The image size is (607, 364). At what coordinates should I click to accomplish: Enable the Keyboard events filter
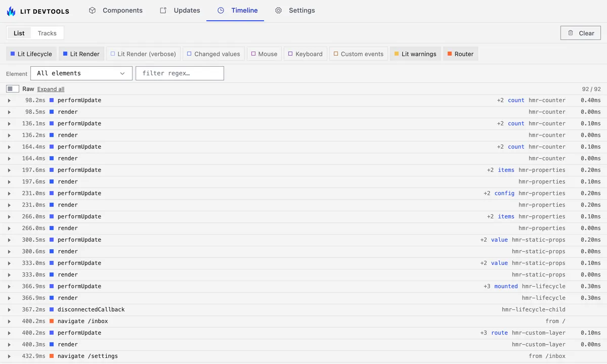pos(306,54)
